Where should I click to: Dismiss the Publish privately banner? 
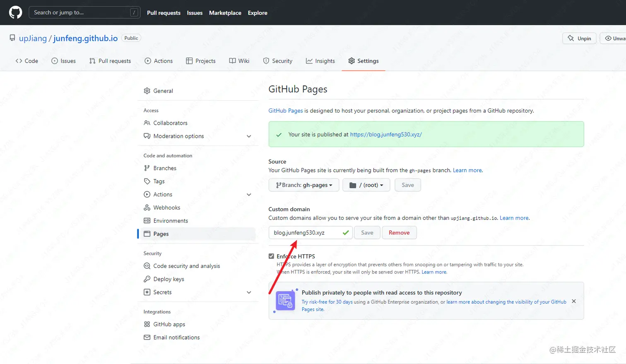pyautogui.click(x=574, y=301)
